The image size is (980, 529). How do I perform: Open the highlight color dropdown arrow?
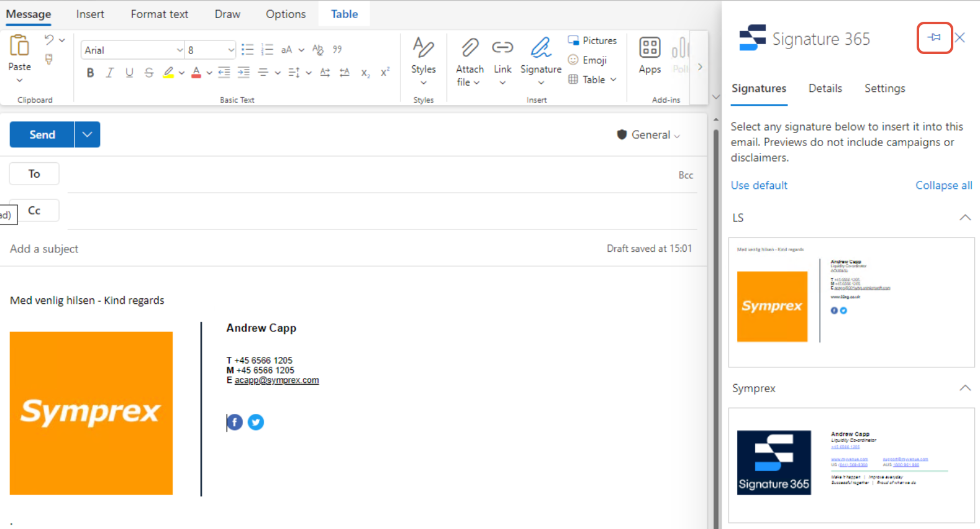point(181,73)
